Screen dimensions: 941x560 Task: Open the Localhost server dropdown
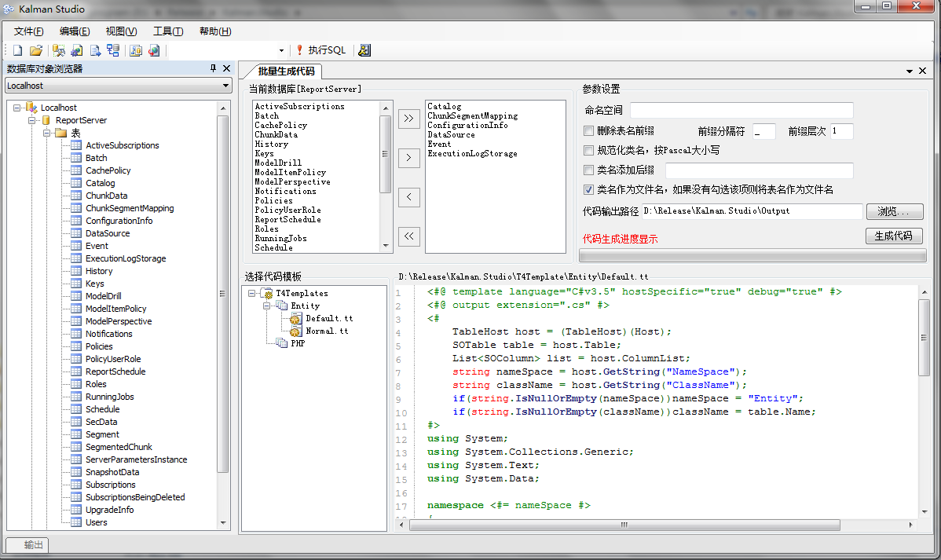click(225, 86)
